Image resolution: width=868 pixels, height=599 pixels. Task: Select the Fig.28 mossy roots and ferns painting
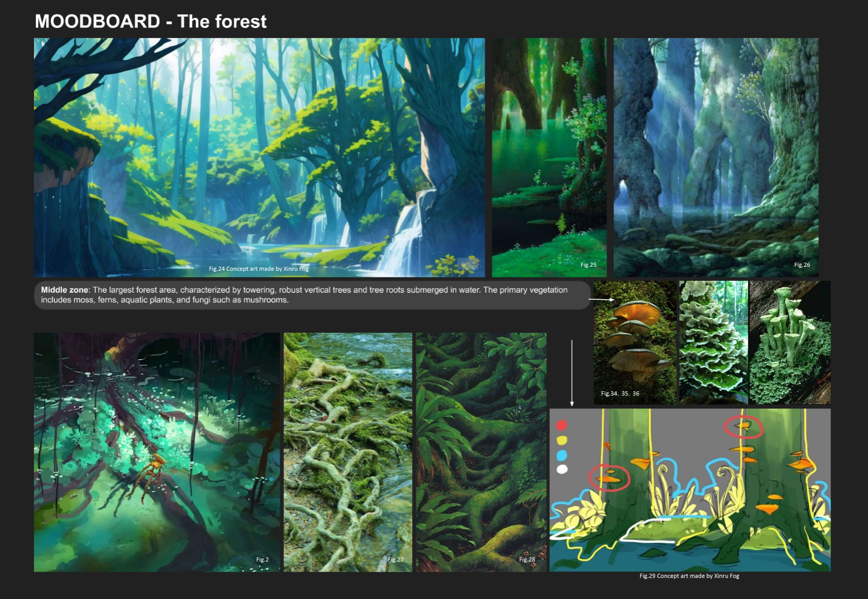coord(481,452)
